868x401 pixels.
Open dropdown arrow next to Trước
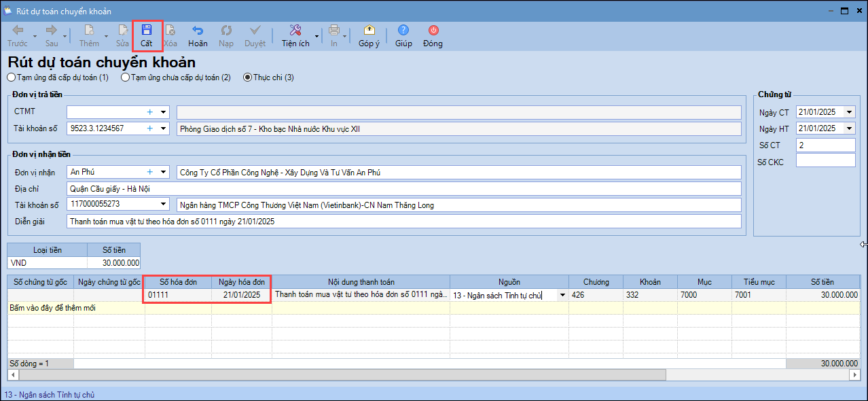point(35,36)
